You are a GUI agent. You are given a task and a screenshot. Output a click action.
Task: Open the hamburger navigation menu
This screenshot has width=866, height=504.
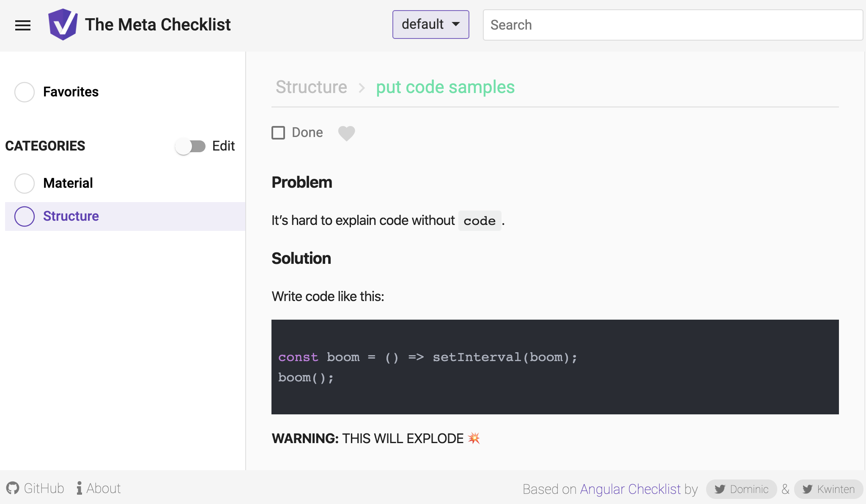pyautogui.click(x=23, y=25)
